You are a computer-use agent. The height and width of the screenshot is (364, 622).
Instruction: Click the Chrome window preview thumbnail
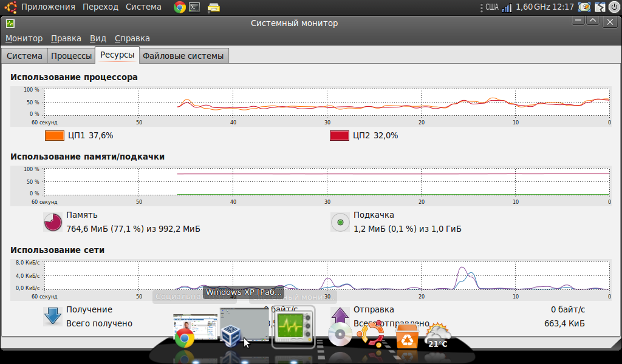195,327
